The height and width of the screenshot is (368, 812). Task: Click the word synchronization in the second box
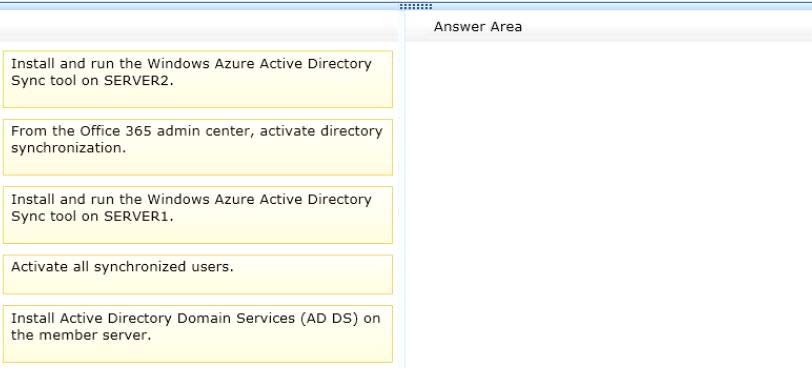68,149
